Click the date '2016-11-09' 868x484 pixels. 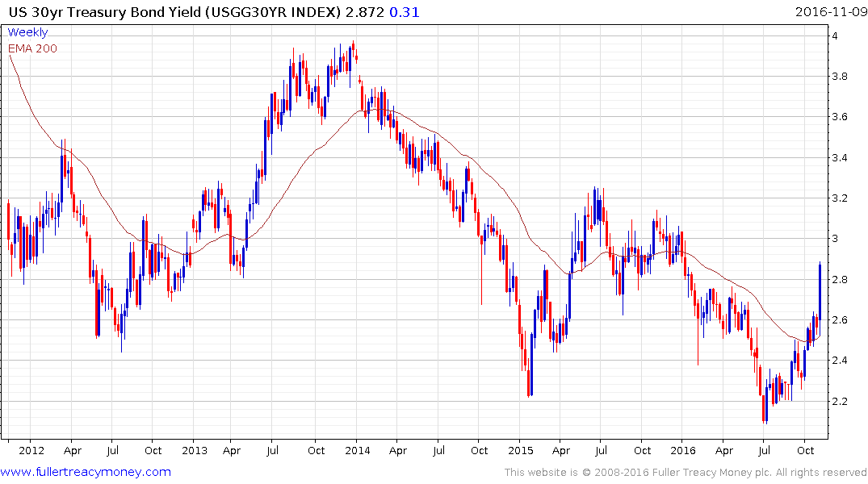pos(831,11)
